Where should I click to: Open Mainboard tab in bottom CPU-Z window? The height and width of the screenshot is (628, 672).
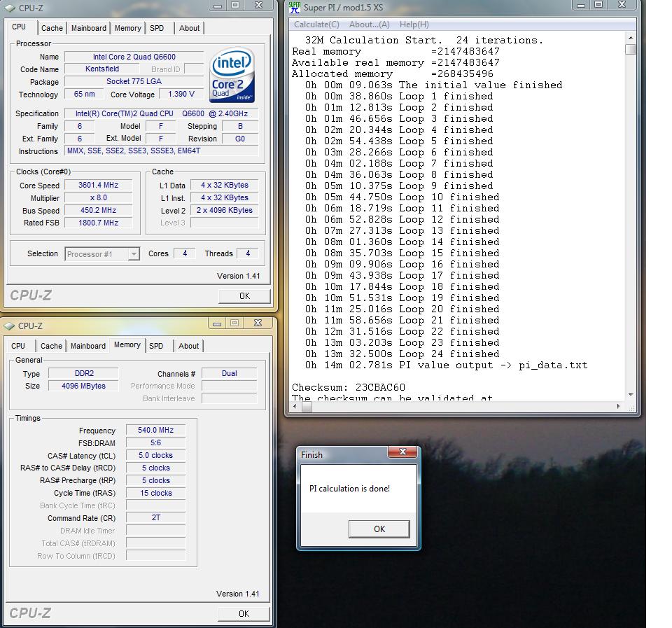pyautogui.click(x=88, y=346)
